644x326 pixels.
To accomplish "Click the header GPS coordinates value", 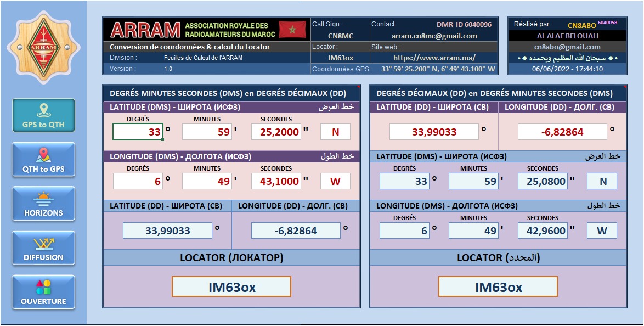I will (438, 69).
